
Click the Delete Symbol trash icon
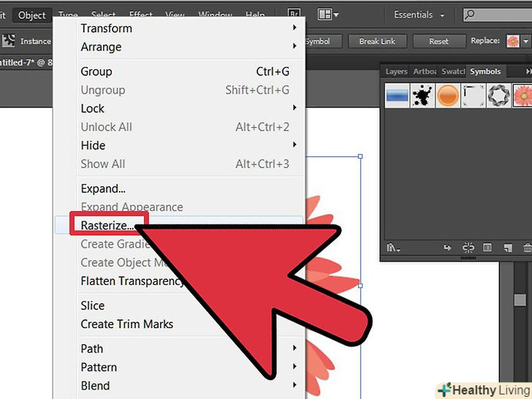(x=528, y=248)
